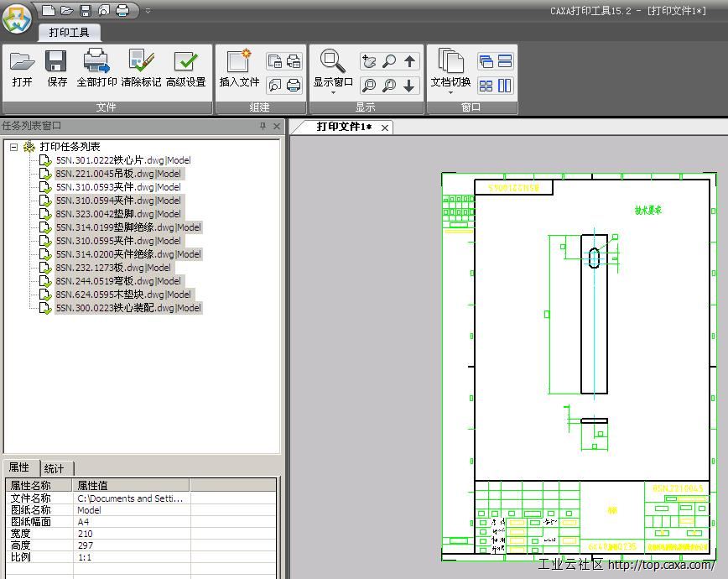The height and width of the screenshot is (579, 728).
Task: Click tile vertically icon in 窗口 group
Action: [505, 86]
